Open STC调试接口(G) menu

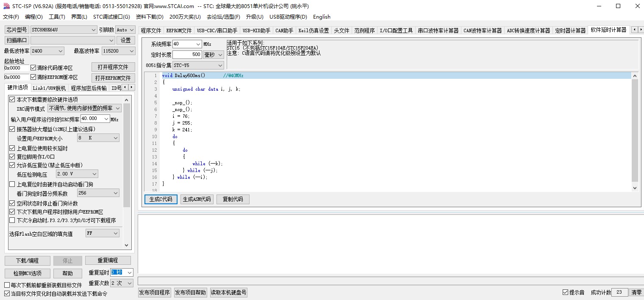point(111,17)
